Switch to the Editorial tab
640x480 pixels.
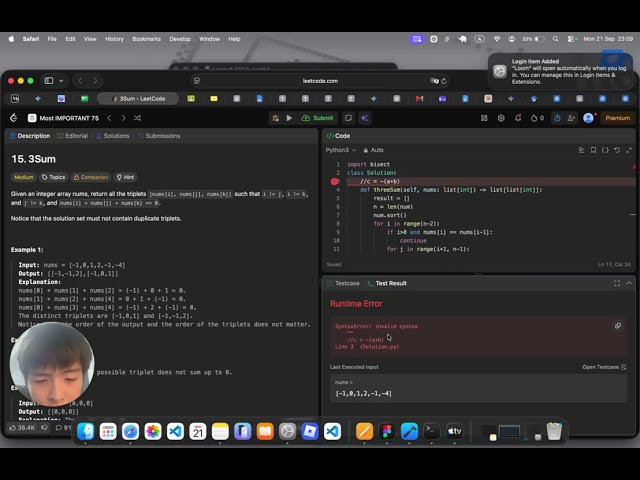(x=73, y=136)
